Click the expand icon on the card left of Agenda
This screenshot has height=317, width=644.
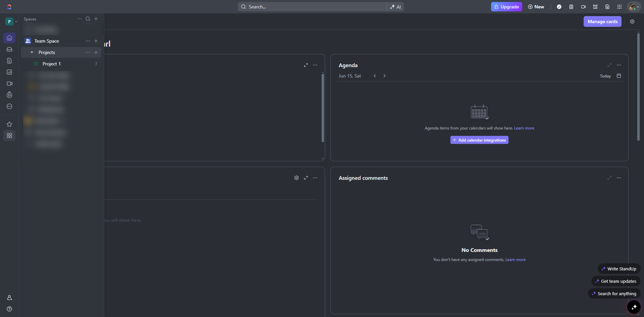(306, 65)
